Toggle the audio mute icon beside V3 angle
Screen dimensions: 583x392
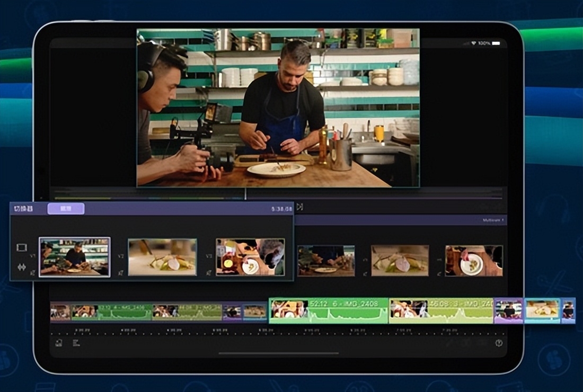point(209,273)
